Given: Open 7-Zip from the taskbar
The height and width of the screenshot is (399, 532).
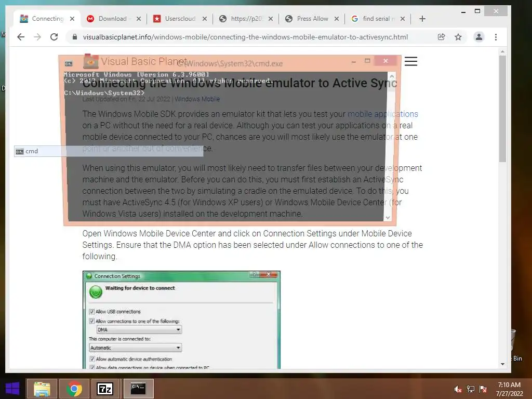Looking at the screenshot, I should 105,389.
